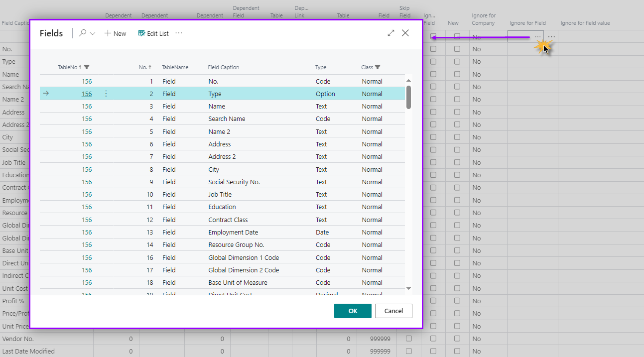644x357 pixels.
Task: Select the 'Resource Group No.' field caption
Action: click(236, 244)
